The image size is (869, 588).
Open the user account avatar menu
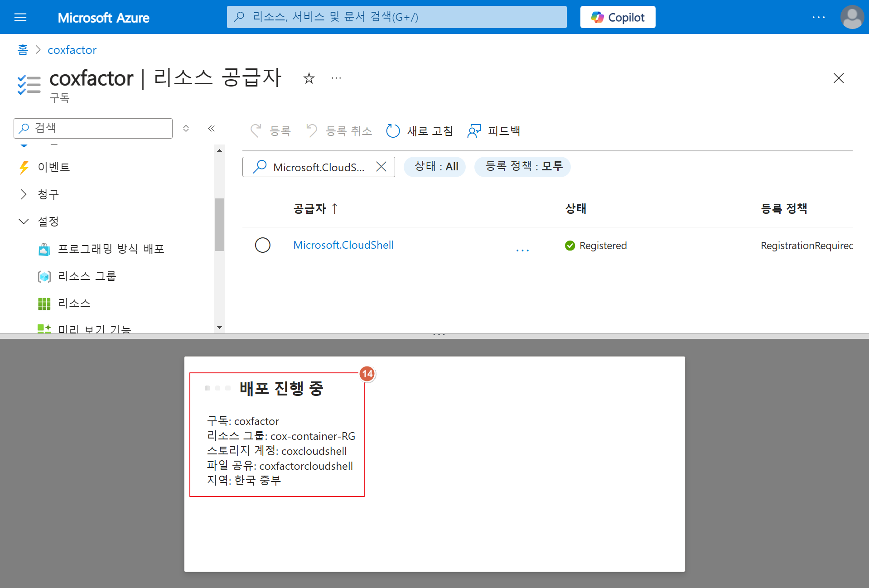pyautogui.click(x=852, y=17)
